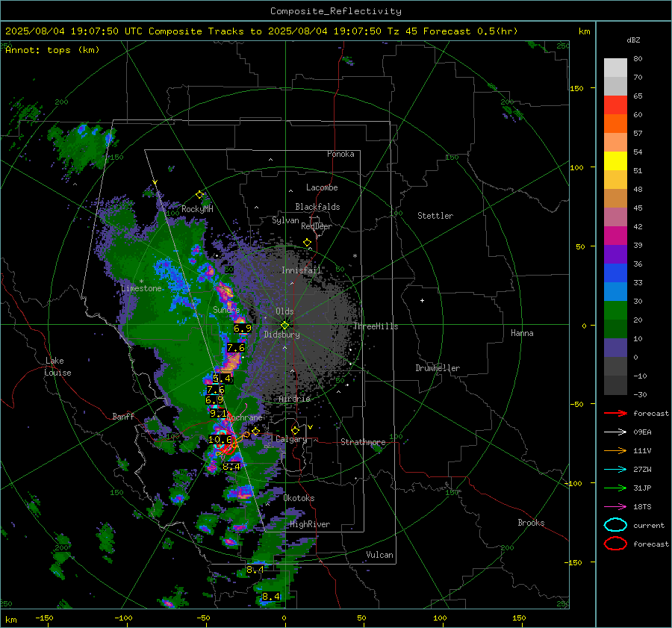Click the yellow diamond marker near RedDeer
Screen dimensions: 672x628
click(x=308, y=243)
